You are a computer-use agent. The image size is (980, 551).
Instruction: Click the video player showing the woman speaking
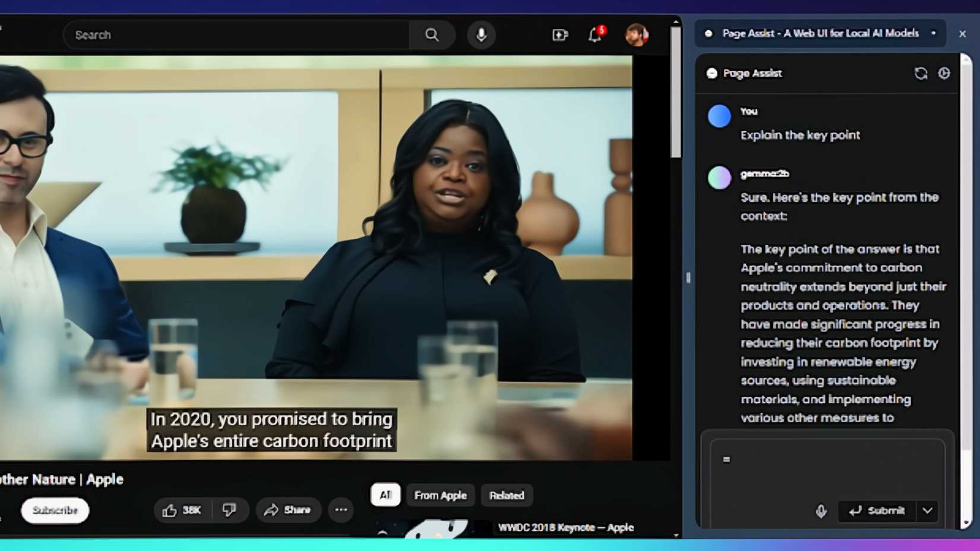pyautogui.click(x=316, y=258)
